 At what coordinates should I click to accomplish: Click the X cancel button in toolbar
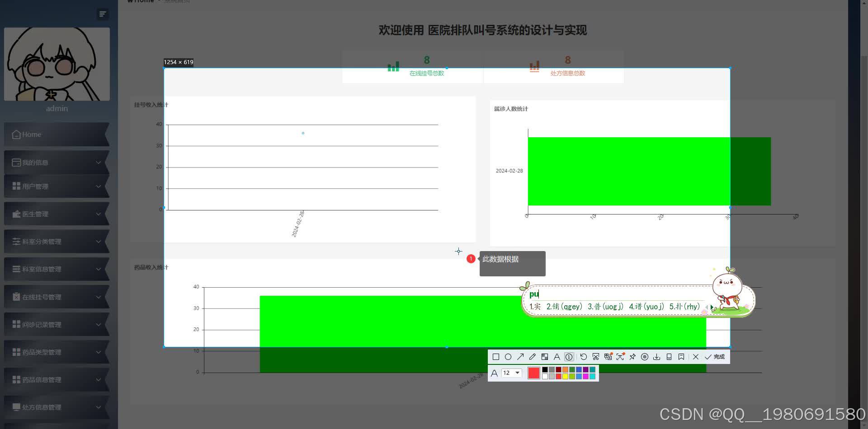click(x=696, y=357)
